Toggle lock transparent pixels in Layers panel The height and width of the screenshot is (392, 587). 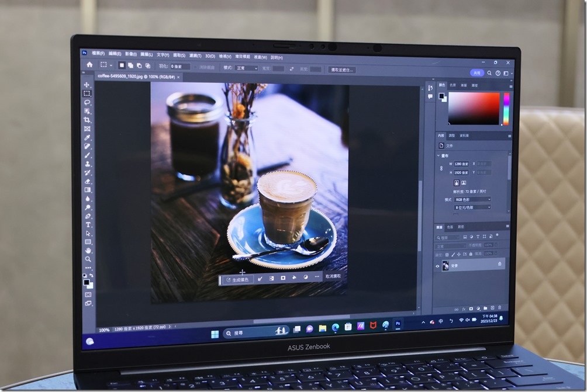(x=447, y=255)
